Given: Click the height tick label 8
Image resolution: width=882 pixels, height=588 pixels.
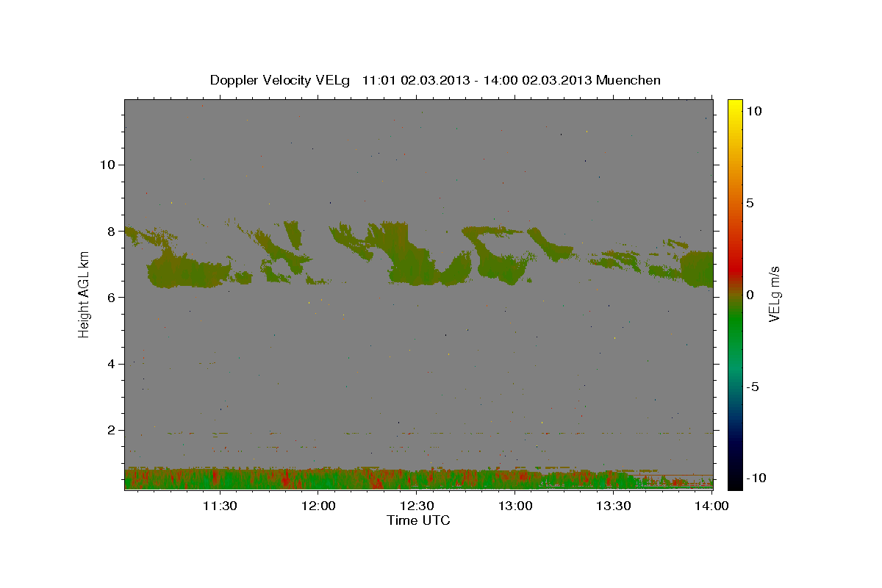Looking at the screenshot, I should click(x=110, y=231).
